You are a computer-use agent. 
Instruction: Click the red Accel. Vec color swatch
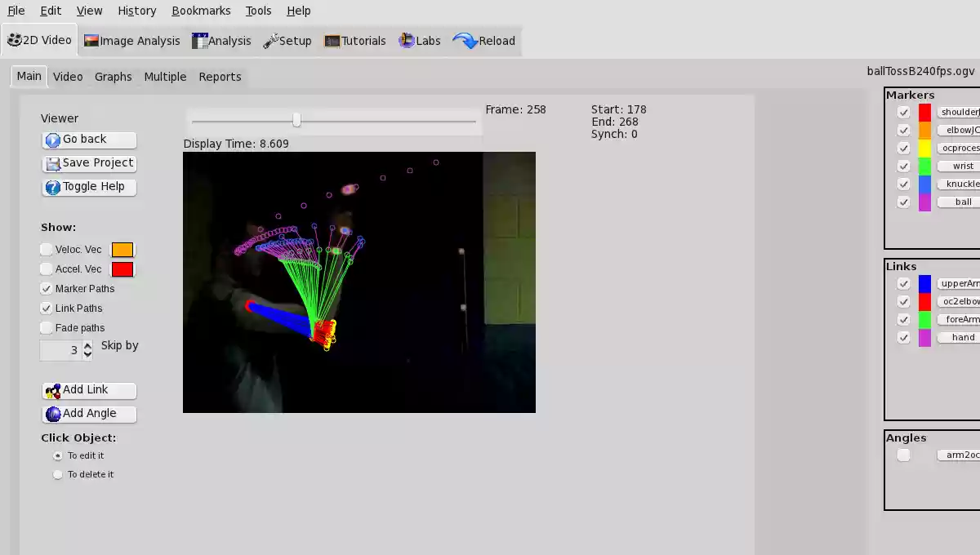[x=122, y=269]
